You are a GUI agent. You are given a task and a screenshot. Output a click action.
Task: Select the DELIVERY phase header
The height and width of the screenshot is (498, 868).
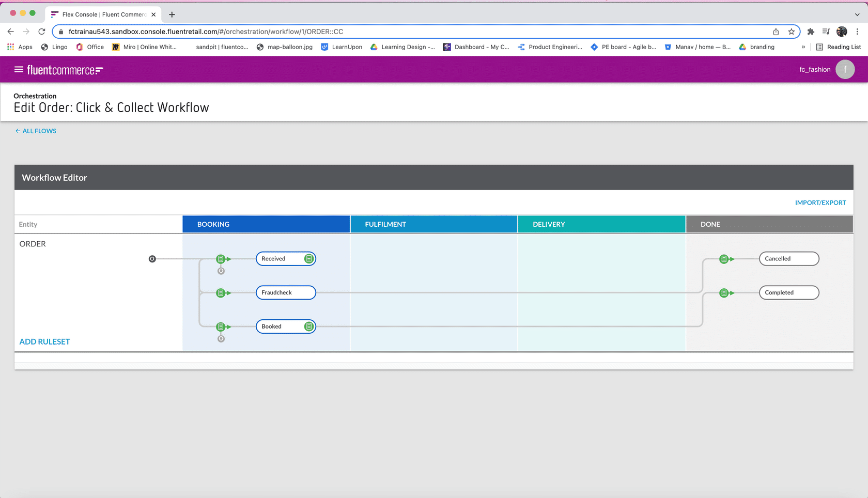click(x=601, y=224)
